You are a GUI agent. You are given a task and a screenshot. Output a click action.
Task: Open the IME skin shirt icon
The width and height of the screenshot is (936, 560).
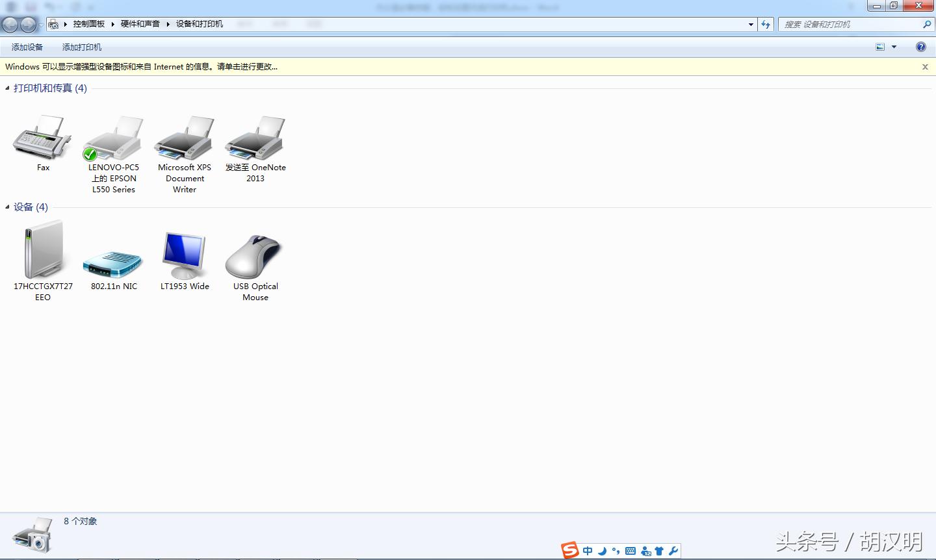[659, 551]
